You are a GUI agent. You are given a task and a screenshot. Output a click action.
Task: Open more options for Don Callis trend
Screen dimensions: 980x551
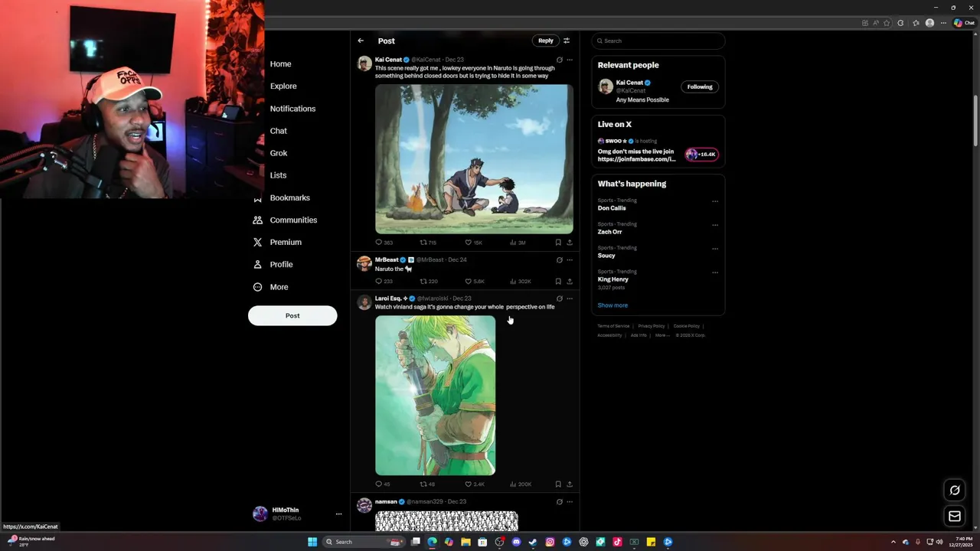[715, 202]
